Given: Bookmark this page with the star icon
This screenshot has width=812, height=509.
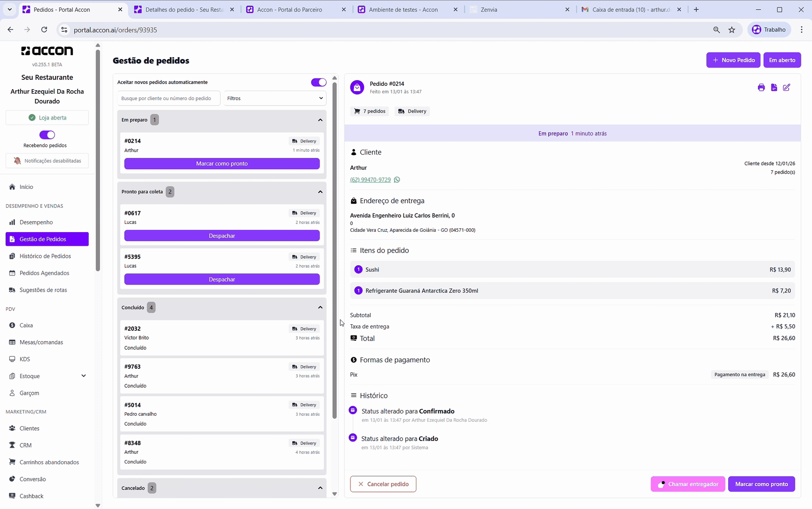Looking at the screenshot, I should point(732,30).
